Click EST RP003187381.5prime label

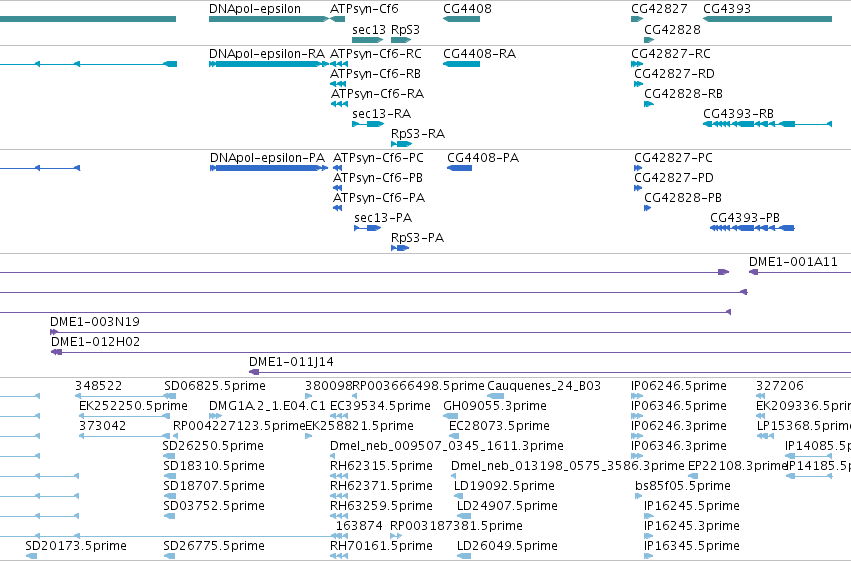(456, 526)
